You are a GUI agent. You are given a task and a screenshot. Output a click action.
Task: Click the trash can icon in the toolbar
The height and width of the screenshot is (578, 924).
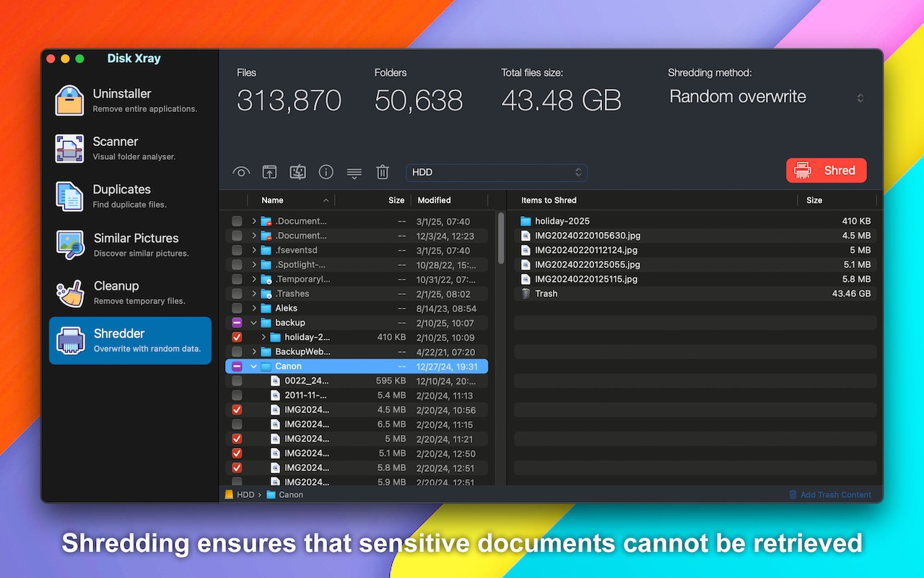383,172
